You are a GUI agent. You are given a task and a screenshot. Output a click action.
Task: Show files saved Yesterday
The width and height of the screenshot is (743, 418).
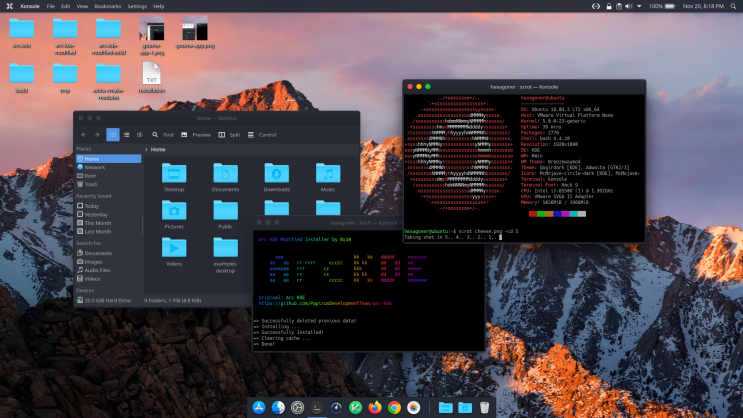109,215
